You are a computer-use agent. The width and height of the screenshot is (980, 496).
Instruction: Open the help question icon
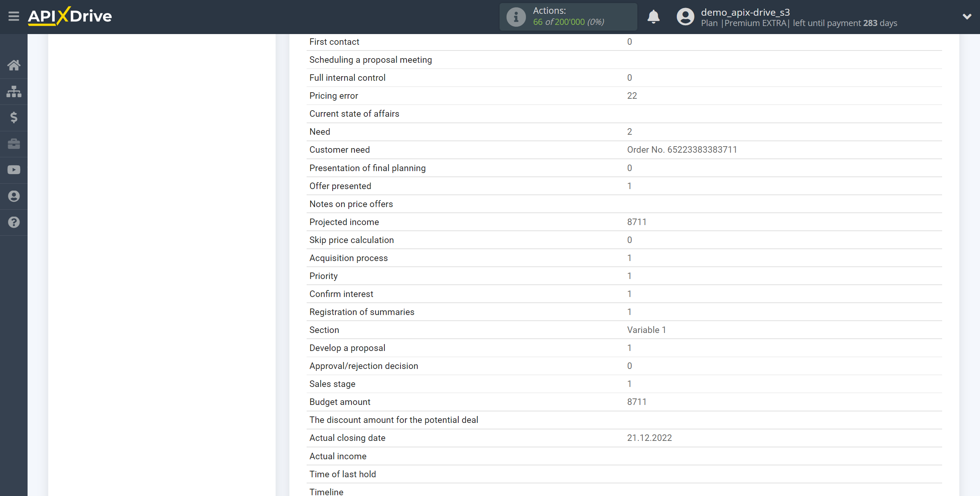coord(14,222)
